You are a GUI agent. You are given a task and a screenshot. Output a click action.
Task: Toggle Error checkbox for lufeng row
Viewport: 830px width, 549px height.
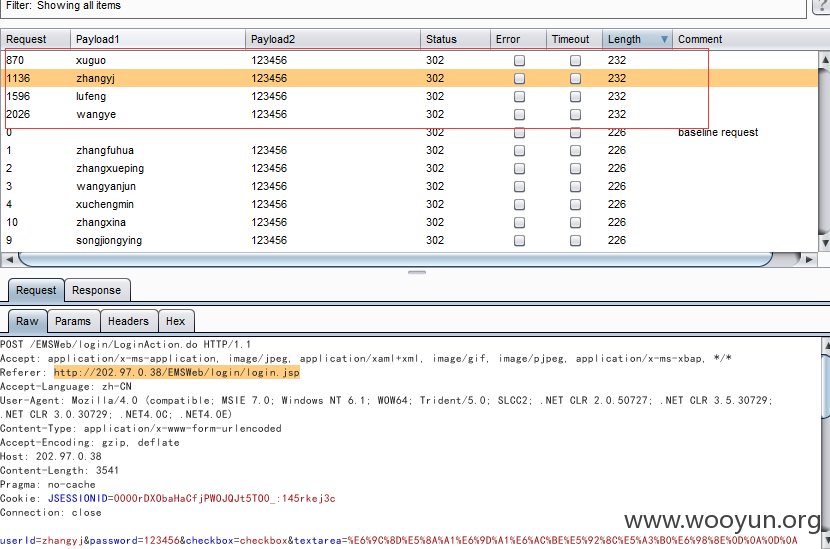519,96
